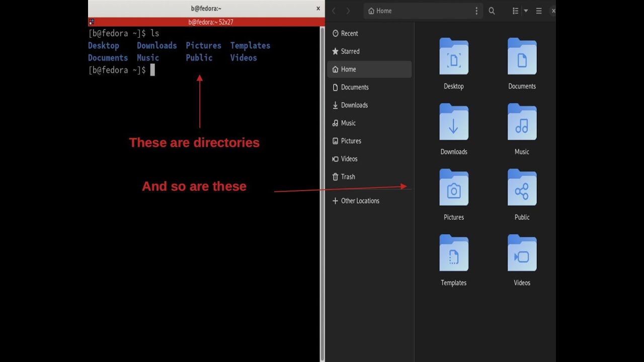The width and height of the screenshot is (644, 362).
Task: Click the terminal scrollbar
Action: 323,194
